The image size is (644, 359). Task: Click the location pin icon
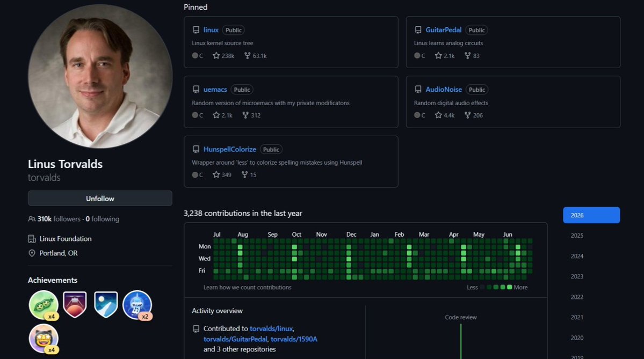pyautogui.click(x=32, y=253)
